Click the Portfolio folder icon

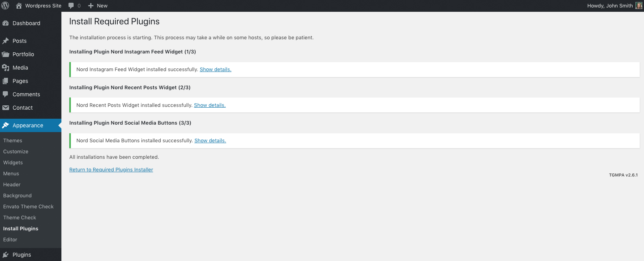click(x=6, y=54)
